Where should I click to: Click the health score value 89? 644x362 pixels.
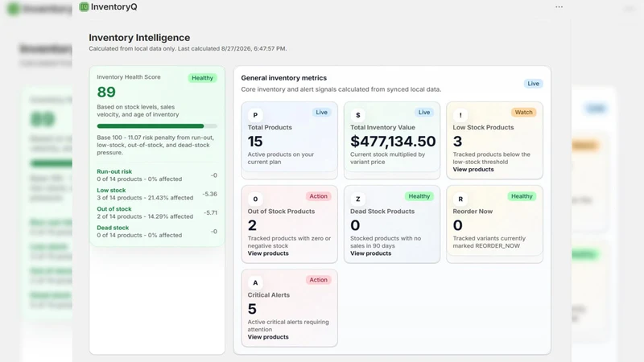pos(106,92)
